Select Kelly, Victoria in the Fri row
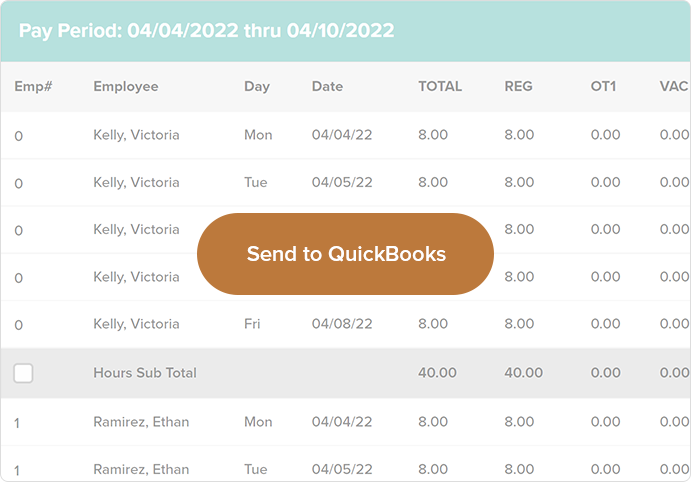This screenshot has height=482, width=691. click(x=136, y=324)
